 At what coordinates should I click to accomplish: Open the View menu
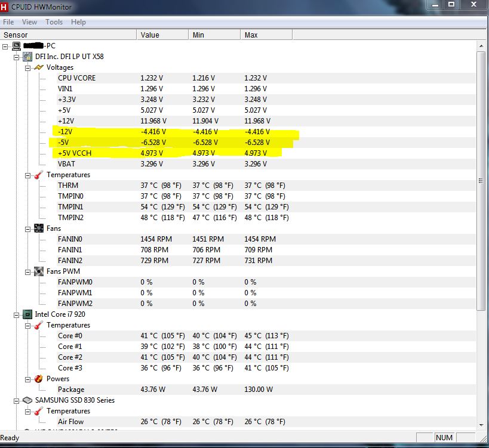[29, 22]
